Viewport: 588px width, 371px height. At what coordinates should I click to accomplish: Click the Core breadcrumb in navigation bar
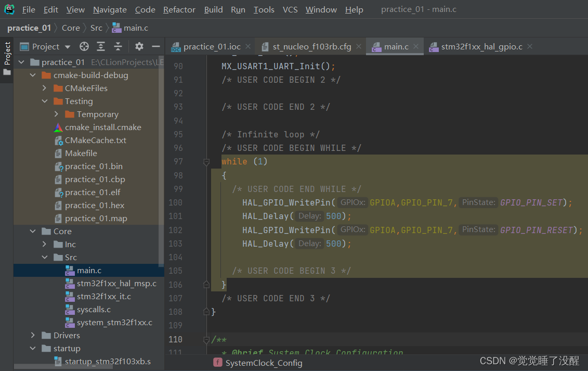[x=71, y=28]
